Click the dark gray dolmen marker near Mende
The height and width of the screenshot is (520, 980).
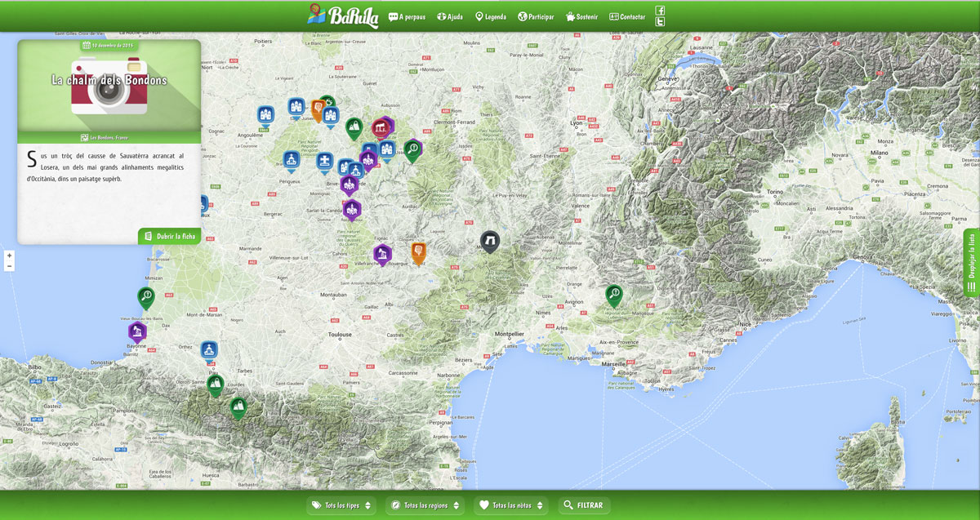[x=489, y=241]
